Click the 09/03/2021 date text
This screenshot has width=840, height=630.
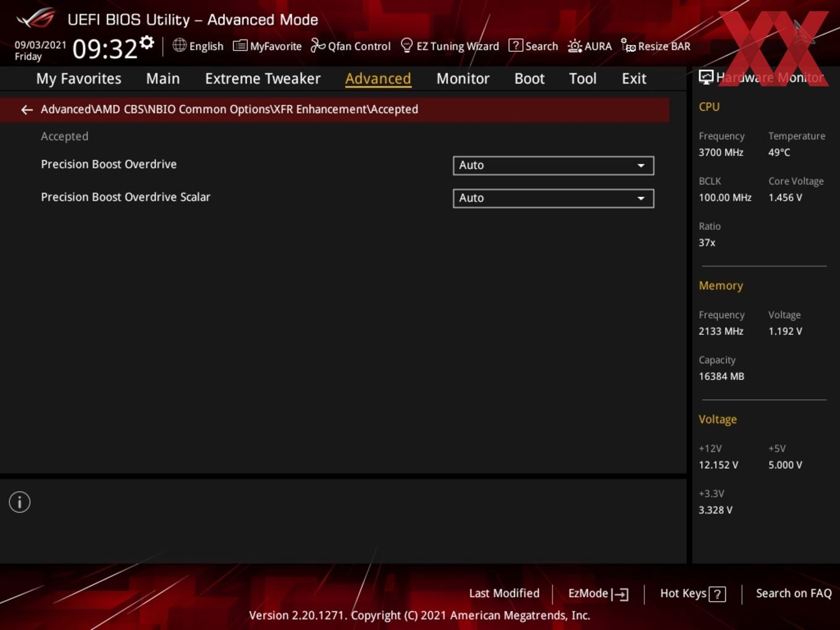coord(40,45)
